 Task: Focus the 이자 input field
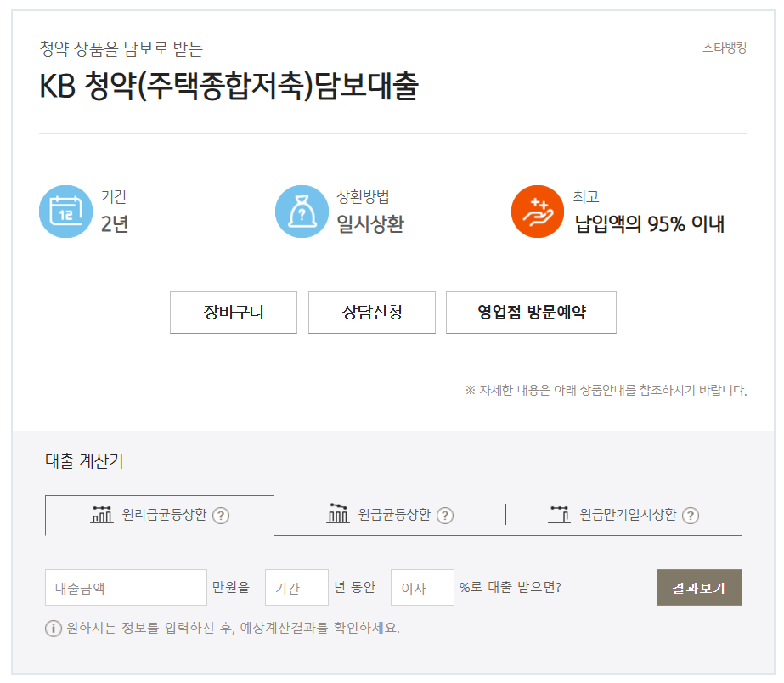coord(422,588)
